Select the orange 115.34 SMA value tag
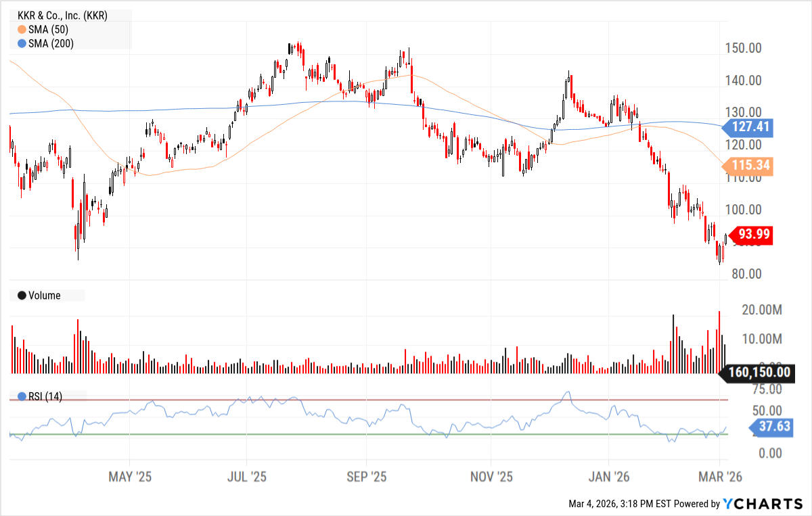The height and width of the screenshot is (516, 812). pyautogui.click(x=754, y=166)
